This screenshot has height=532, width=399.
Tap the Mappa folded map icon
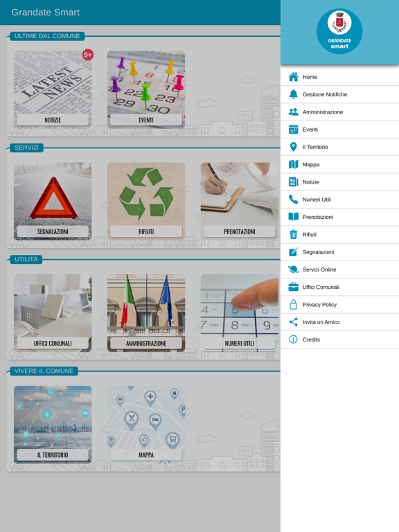pyautogui.click(x=293, y=165)
